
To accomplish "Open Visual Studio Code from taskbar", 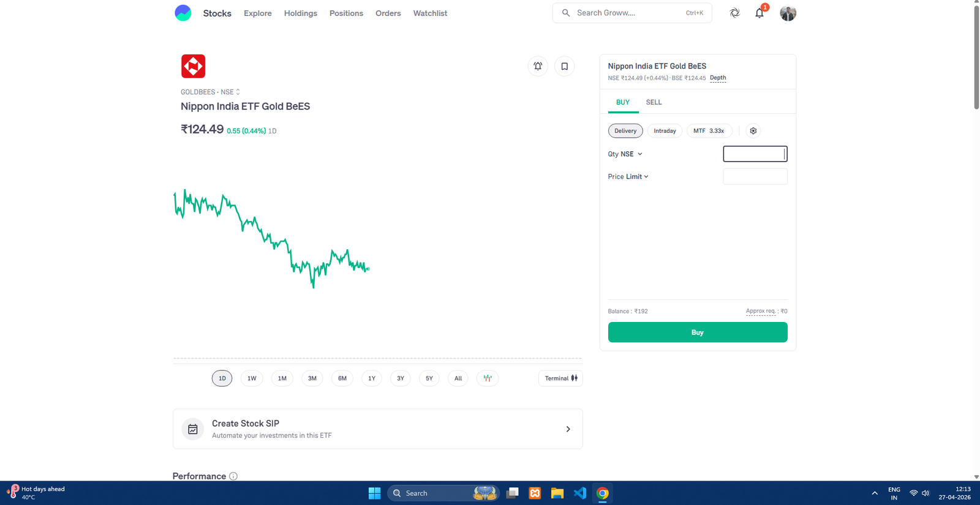I will coord(580,493).
